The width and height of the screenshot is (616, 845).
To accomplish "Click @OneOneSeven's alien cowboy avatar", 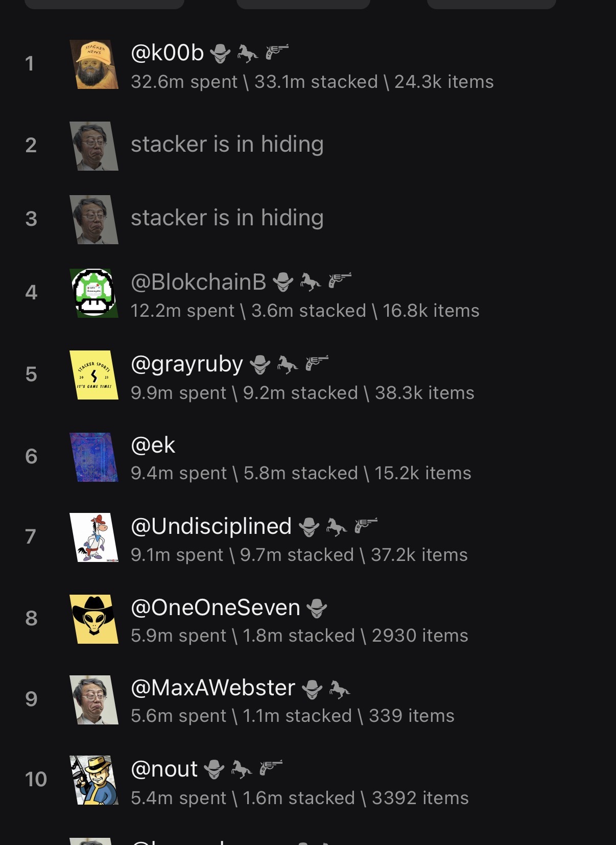I will coord(94,619).
